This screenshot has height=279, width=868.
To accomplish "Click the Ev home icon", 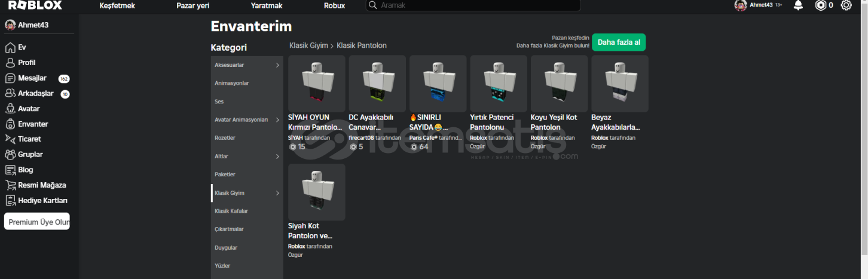I will point(10,47).
